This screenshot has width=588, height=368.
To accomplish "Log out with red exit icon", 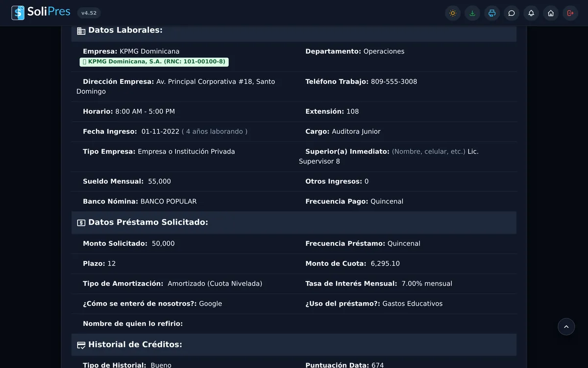I will [x=570, y=13].
